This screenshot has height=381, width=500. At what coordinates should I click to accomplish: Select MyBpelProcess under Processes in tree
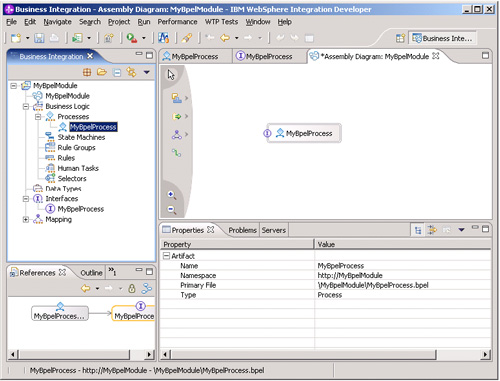click(93, 127)
